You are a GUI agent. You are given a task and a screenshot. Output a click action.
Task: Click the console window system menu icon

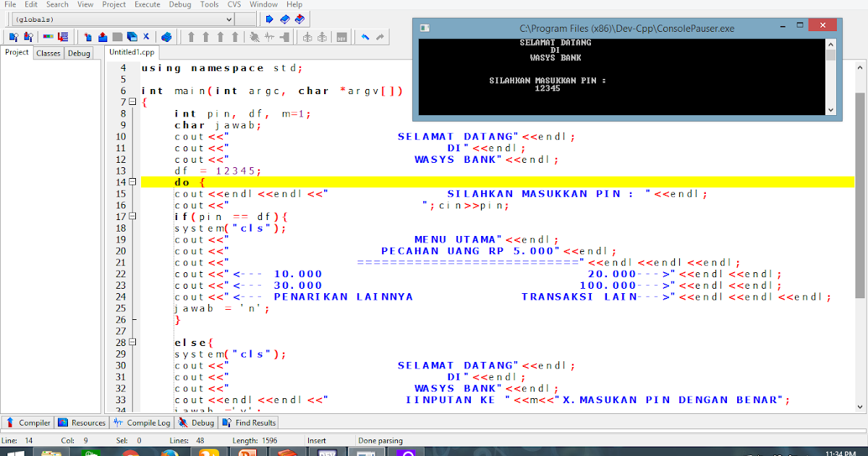pyautogui.click(x=425, y=28)
